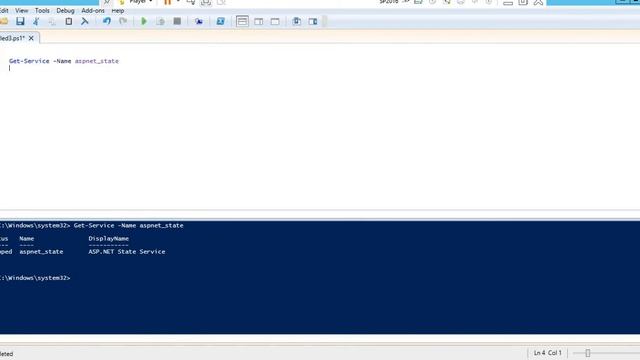Open the Tools menu
The image size is (640, 360).
[x=42, y=11]
